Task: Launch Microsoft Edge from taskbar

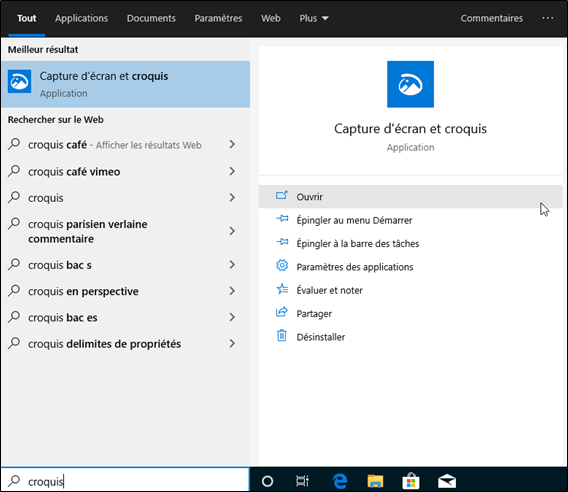Action: [339, 481]
